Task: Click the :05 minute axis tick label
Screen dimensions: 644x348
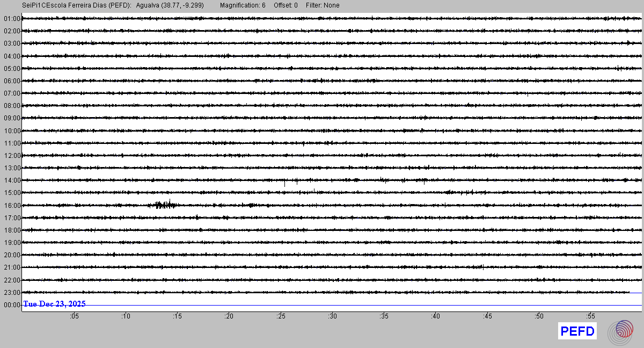Action: 74,316
